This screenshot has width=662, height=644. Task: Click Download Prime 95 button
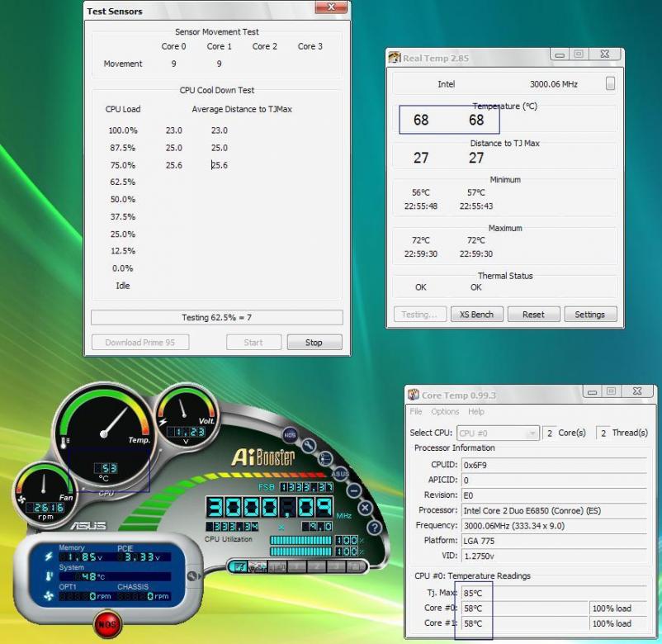[140, 343]
